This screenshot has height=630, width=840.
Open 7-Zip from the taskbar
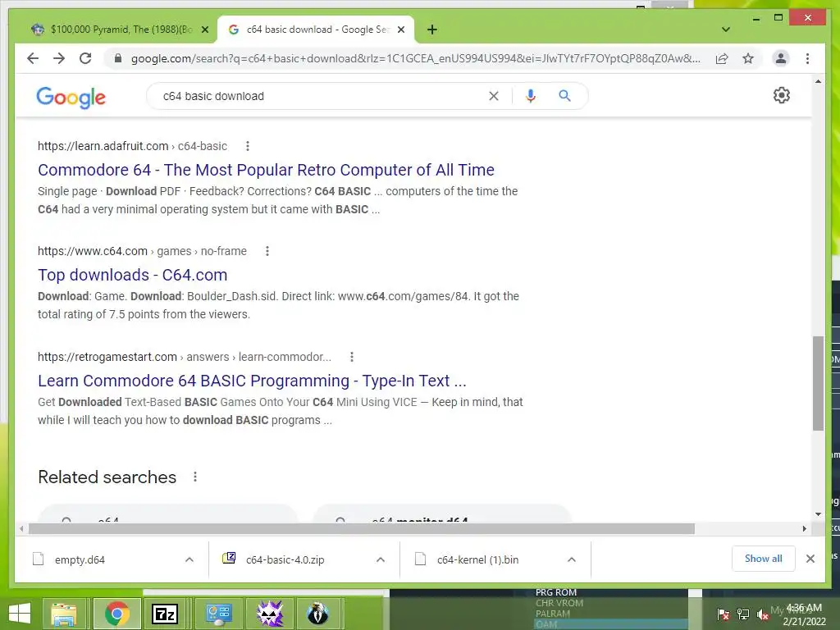164,614
